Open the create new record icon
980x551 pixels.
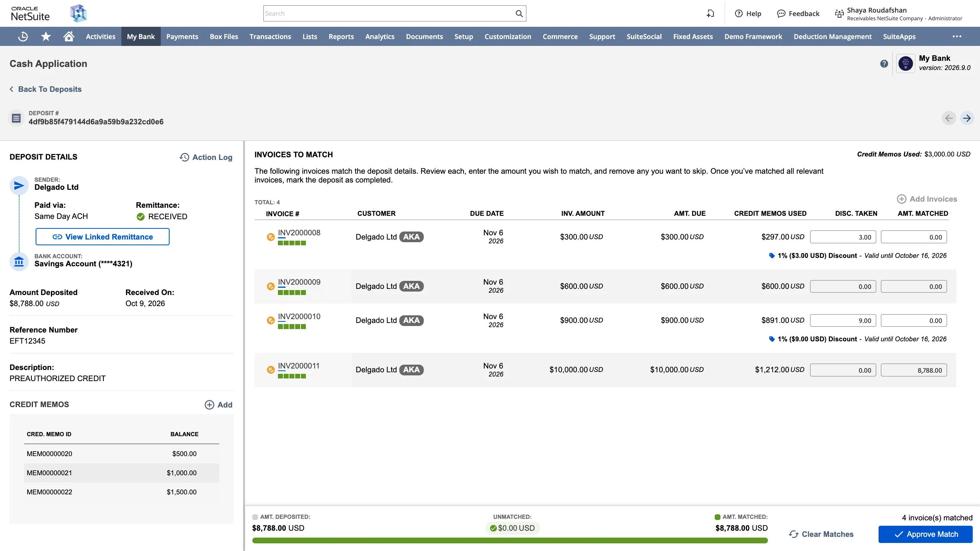(x=710, y=13)
